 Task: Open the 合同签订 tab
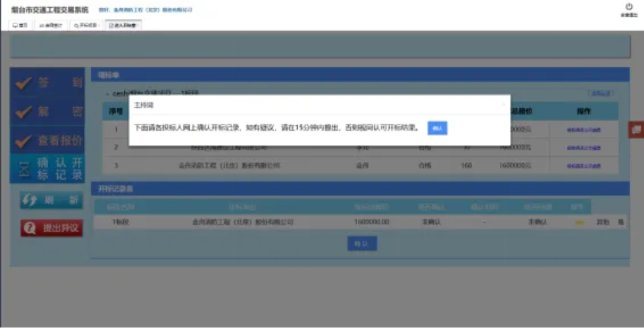click(51, 25)
